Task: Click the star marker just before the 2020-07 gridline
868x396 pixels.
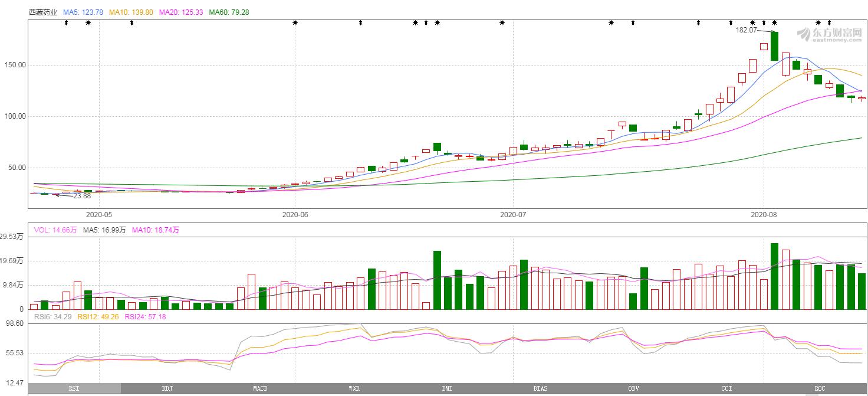Action: point(502,23)
